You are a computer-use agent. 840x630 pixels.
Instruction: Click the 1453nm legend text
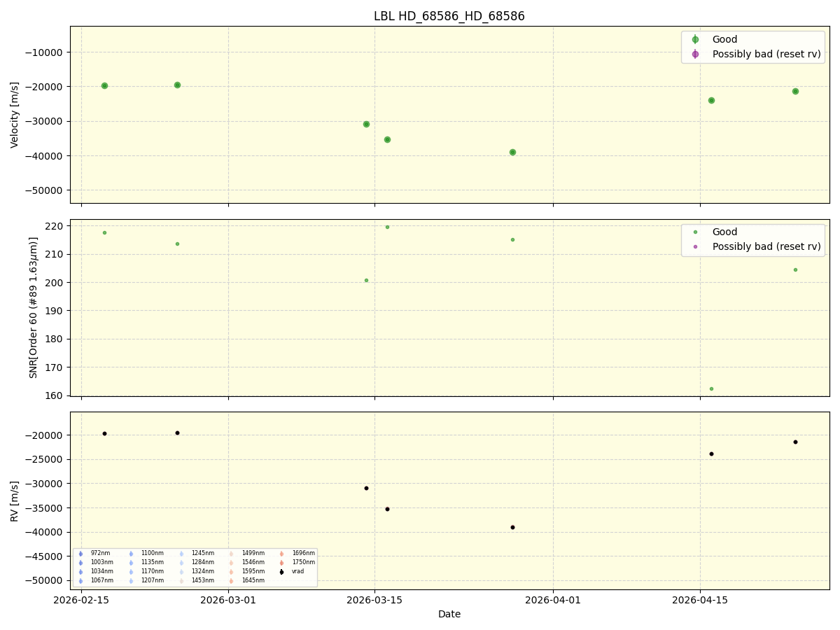[203, 581]
